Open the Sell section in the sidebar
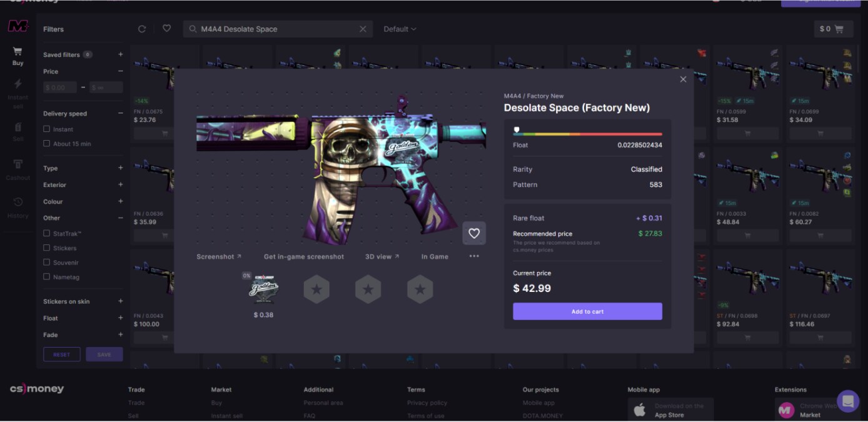This screenshot has height=422, width=868. coord(18,131)
